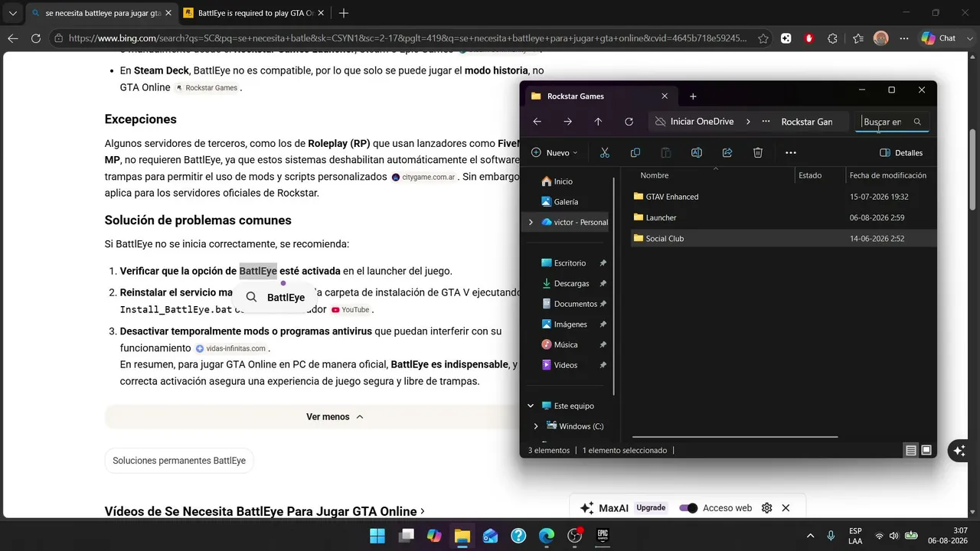Expand the address bar path ellipsis
The width and height of the screenshot is (980, 551).
(x=766, y=122)
